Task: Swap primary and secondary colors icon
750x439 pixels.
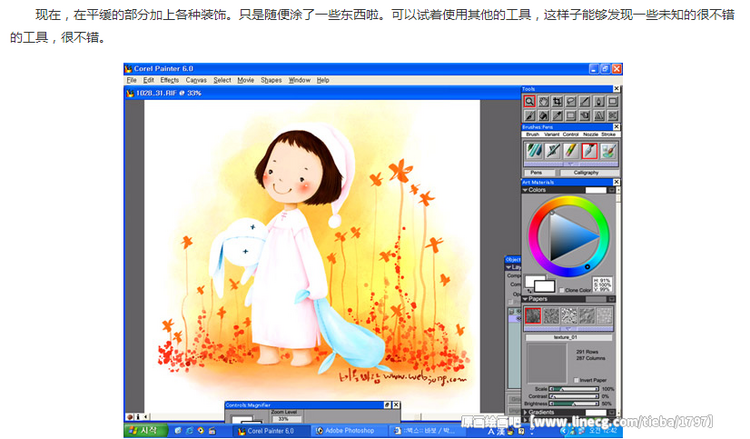Action: (x=529, y=290)
